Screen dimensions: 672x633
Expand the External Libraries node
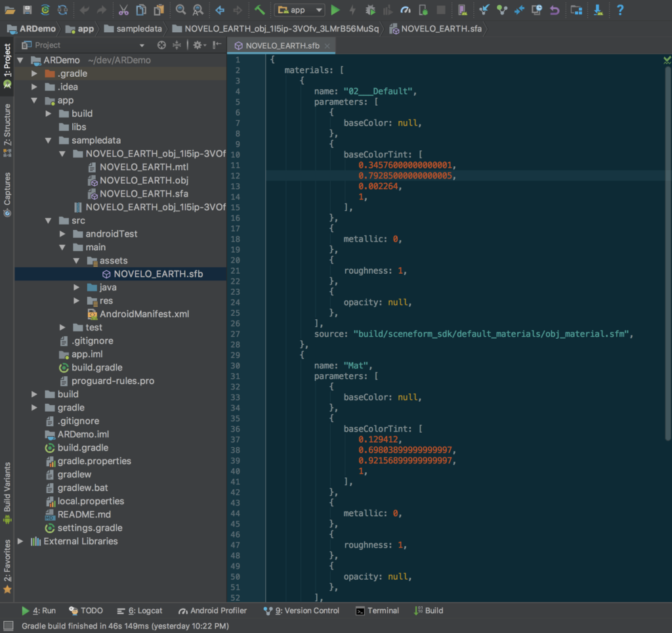click(x=20, y=542)
